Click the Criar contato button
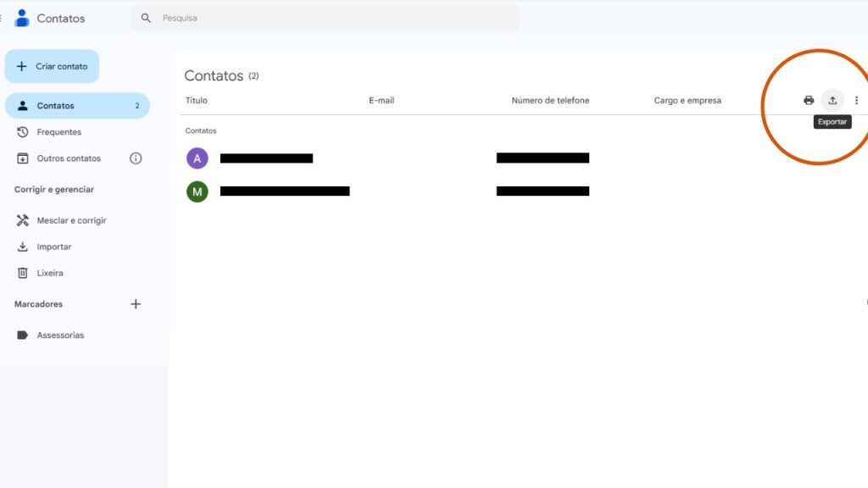This screenshot has width=868, height=488. tap(52, 65)
